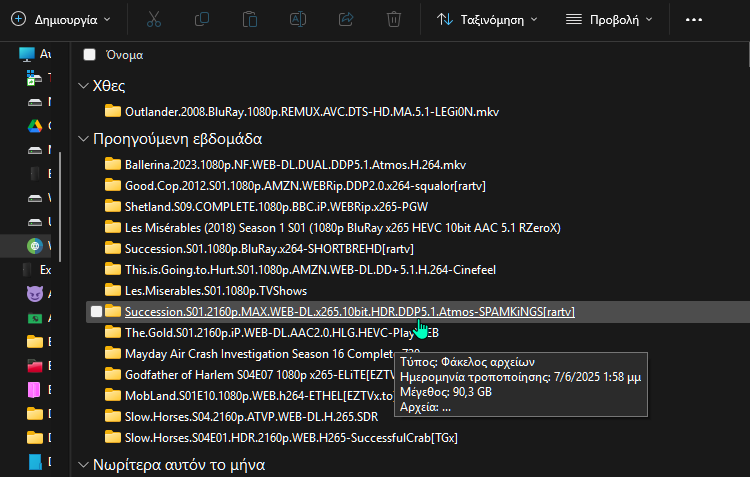750x477 pixels.
Task: Click Godfather of Harlem S04E07 1080p name
Action: [260, 375]
